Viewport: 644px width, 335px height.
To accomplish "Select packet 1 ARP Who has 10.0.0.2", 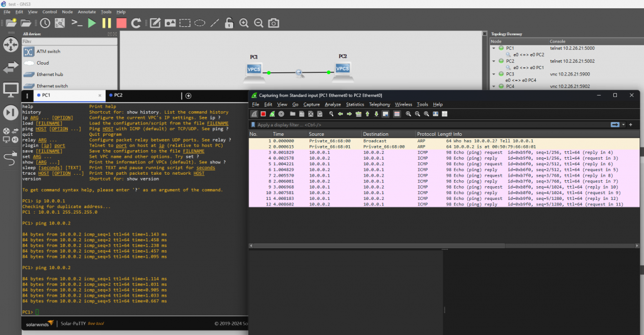I will pos(444,141).
